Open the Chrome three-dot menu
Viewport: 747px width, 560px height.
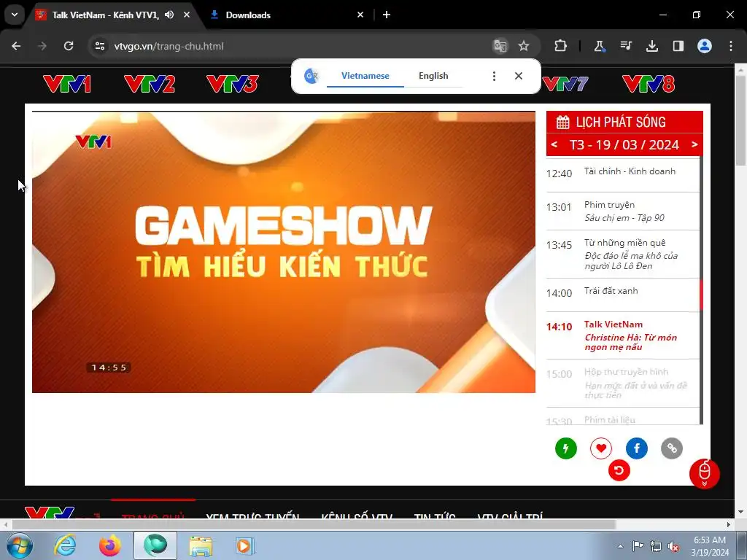click(x=731, y=46)
